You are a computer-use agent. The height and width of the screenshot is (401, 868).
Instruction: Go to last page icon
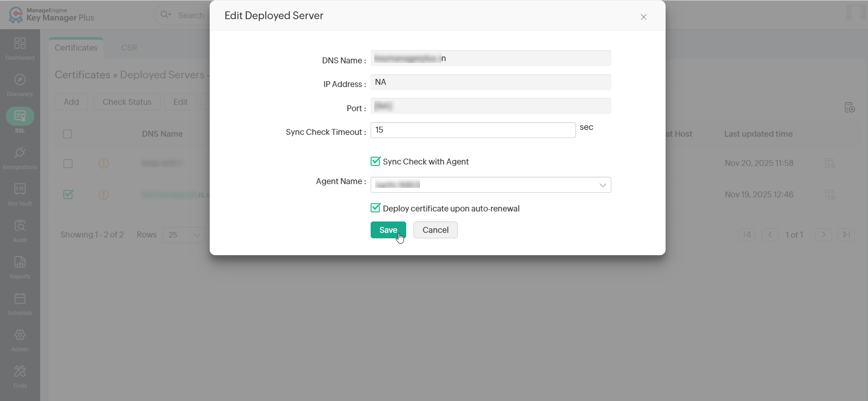pyautogui.click(x=846, y=235)
